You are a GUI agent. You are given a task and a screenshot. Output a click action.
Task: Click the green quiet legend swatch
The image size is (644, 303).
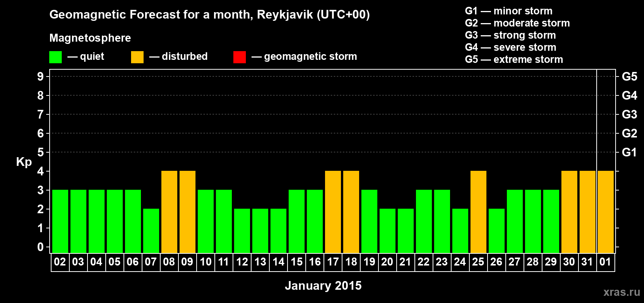coord(55,57)
